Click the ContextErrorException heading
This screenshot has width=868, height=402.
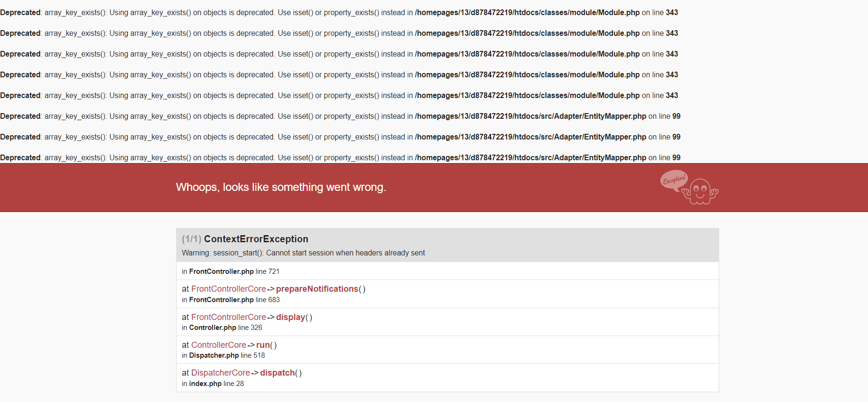point(256,239)
